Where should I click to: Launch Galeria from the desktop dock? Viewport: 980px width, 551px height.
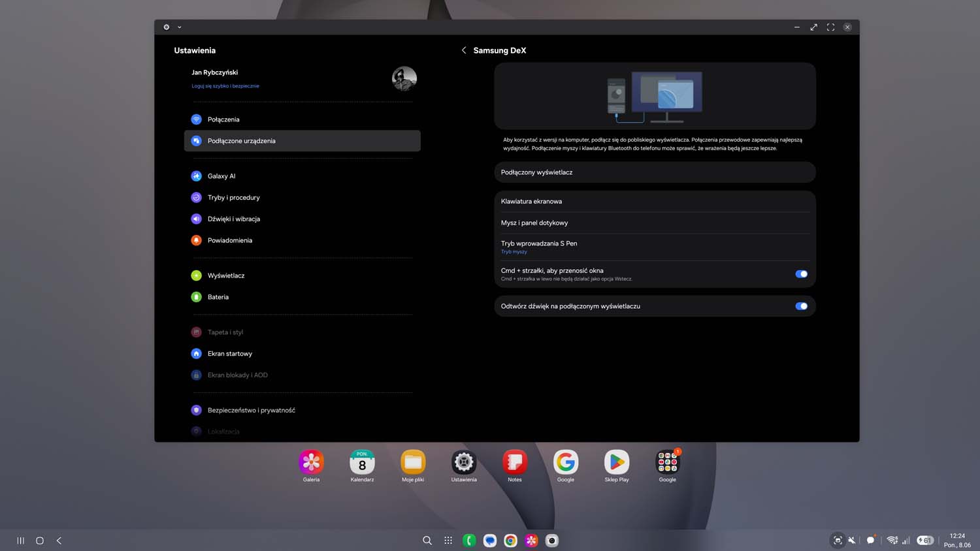[311, 462]
